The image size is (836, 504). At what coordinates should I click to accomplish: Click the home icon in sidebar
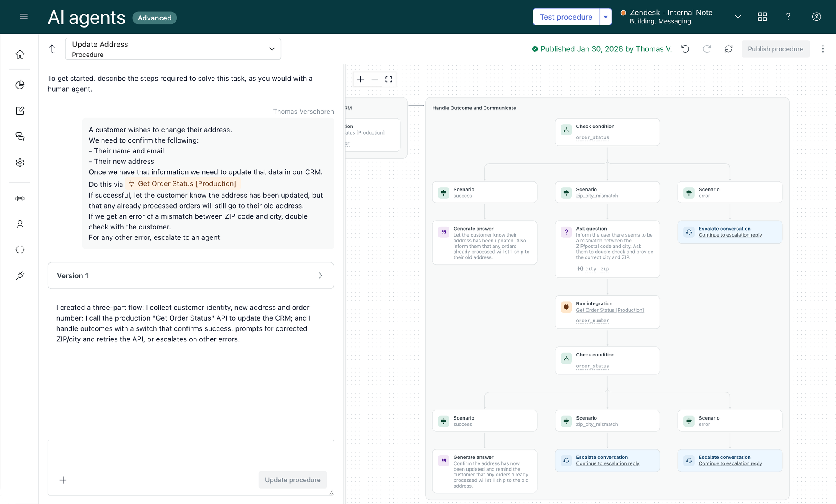click(x=20, y=54)
